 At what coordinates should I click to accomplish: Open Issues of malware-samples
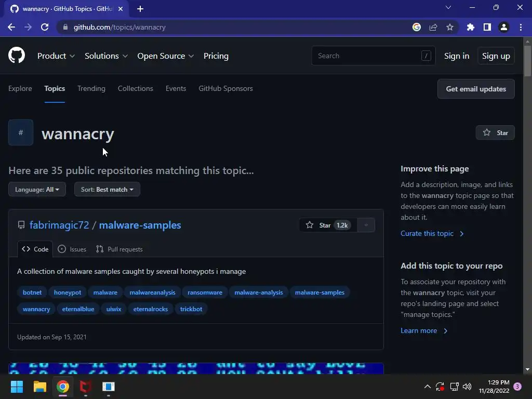click(72, 249)
